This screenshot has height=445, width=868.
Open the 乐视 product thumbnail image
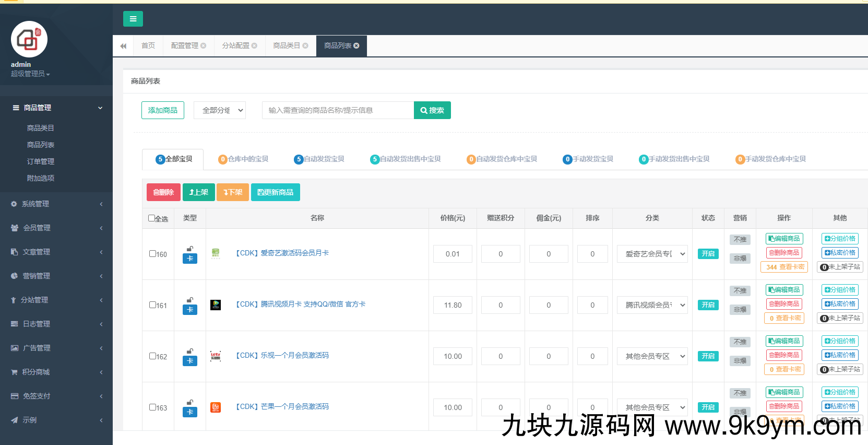216,356
